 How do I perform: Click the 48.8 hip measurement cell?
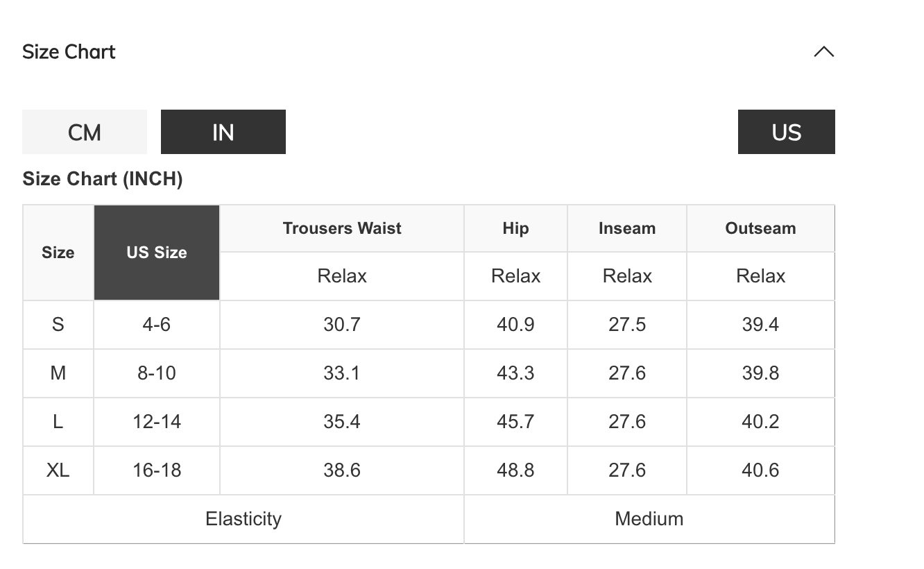tap(515, 470)
